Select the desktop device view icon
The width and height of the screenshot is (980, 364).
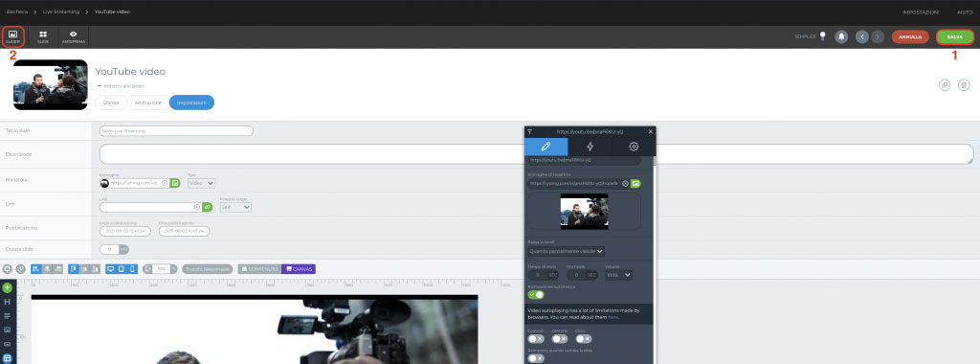click(x=111, y=269)
